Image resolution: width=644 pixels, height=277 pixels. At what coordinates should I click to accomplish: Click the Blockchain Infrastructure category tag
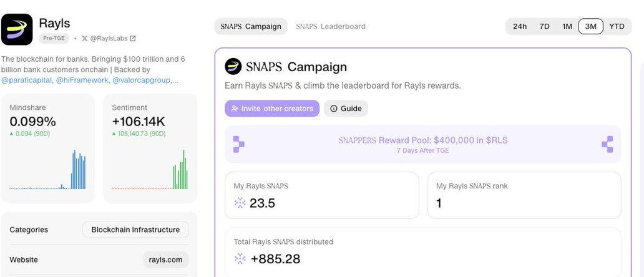click(135, 230)
